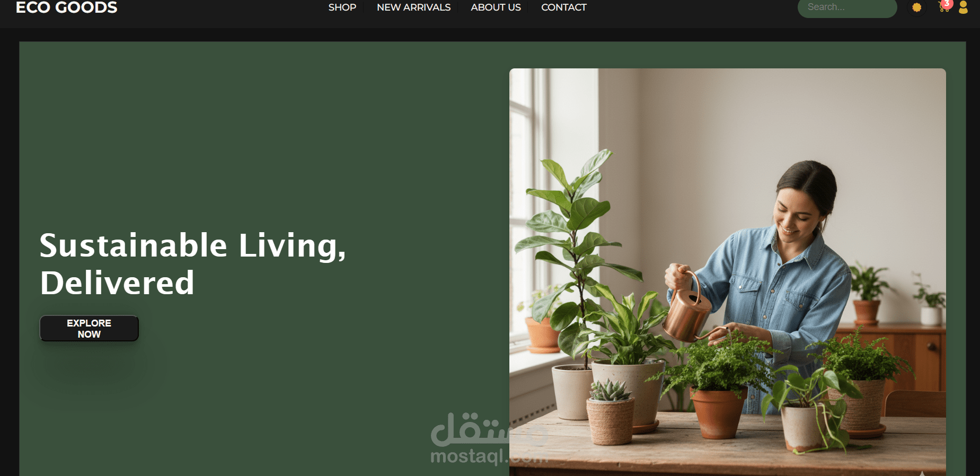Click the Sustainable Living, Delivered headline
Screen dimensions: 980x476
click(x=193, y=264)
